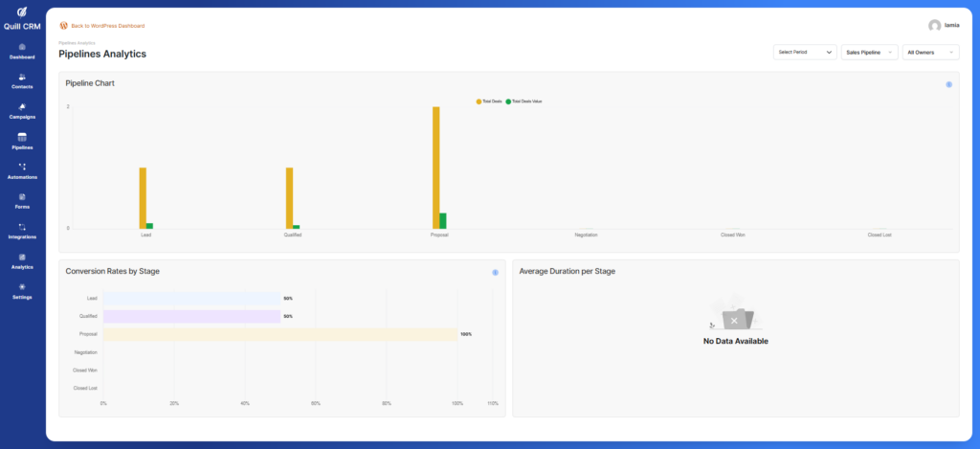Click Pipeline Chart info icon

click(948, 84)
